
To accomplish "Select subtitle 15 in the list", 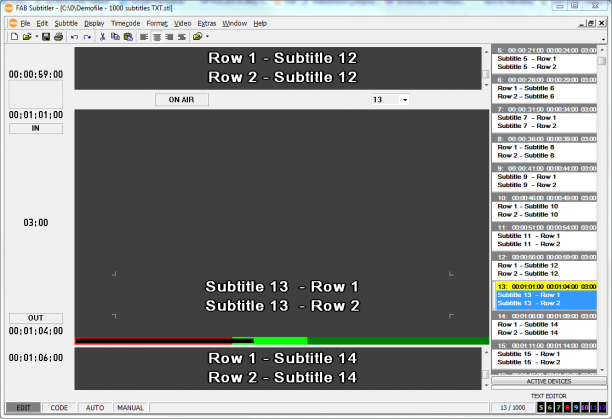I will click(544, 354).
